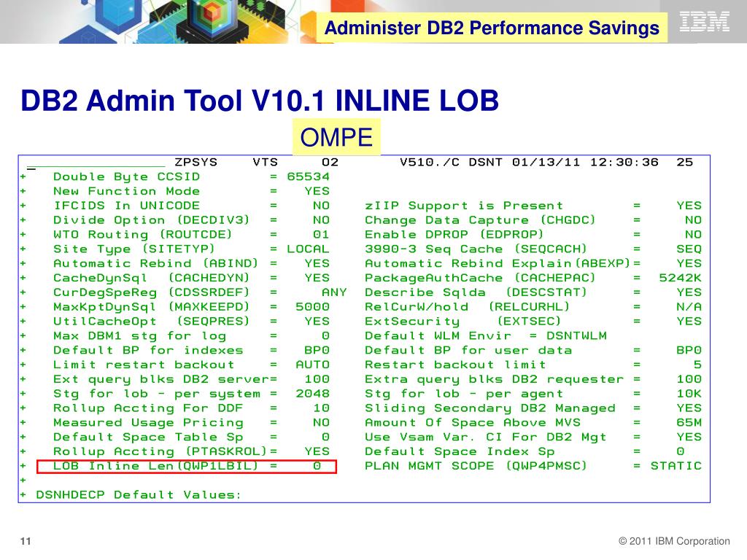Click 'V510./C' version text
The height and width of the screenshot is (560, 747).
429,163
